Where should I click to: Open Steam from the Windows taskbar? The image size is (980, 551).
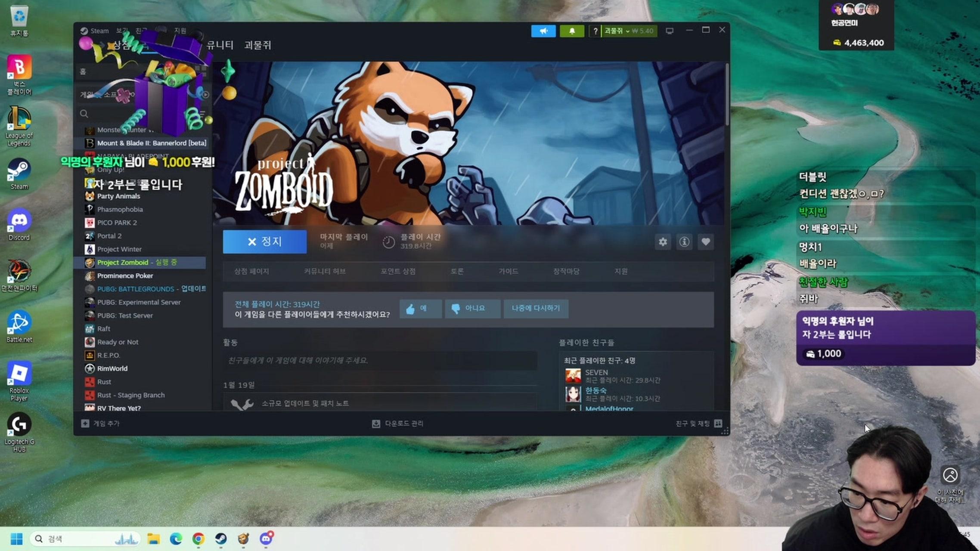(x=221, y=539)
